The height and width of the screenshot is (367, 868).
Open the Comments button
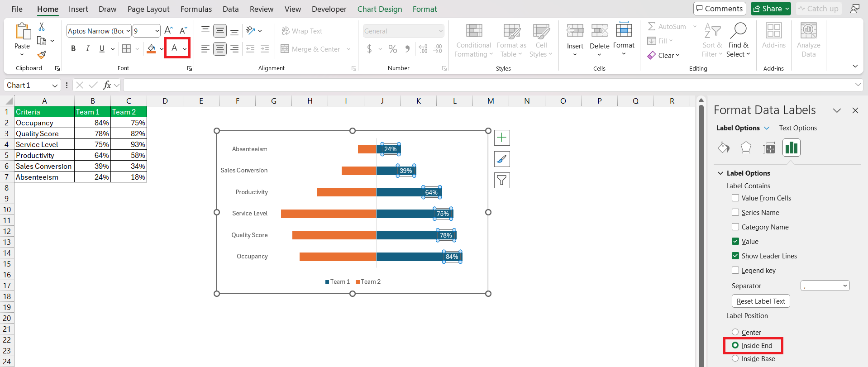point(720,9)
